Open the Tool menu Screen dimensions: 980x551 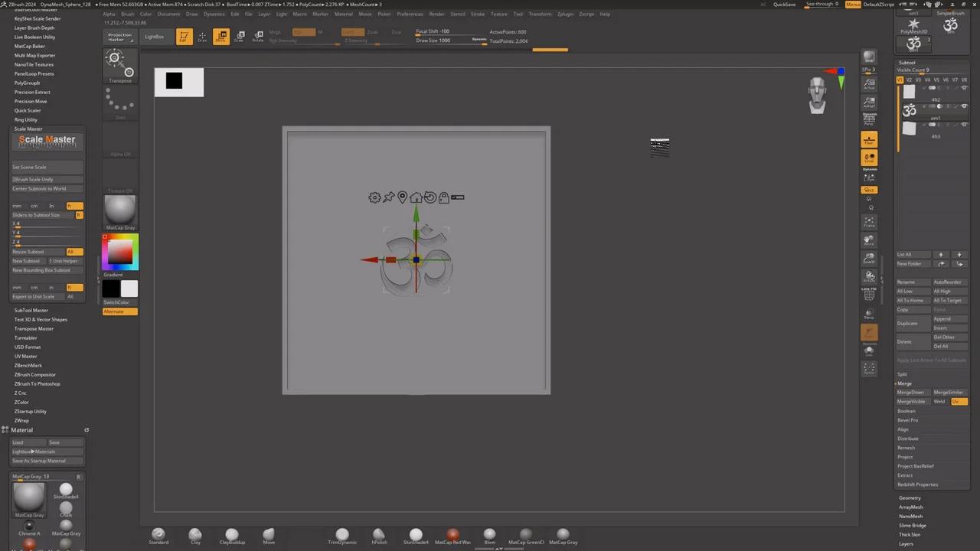[518, 14]
